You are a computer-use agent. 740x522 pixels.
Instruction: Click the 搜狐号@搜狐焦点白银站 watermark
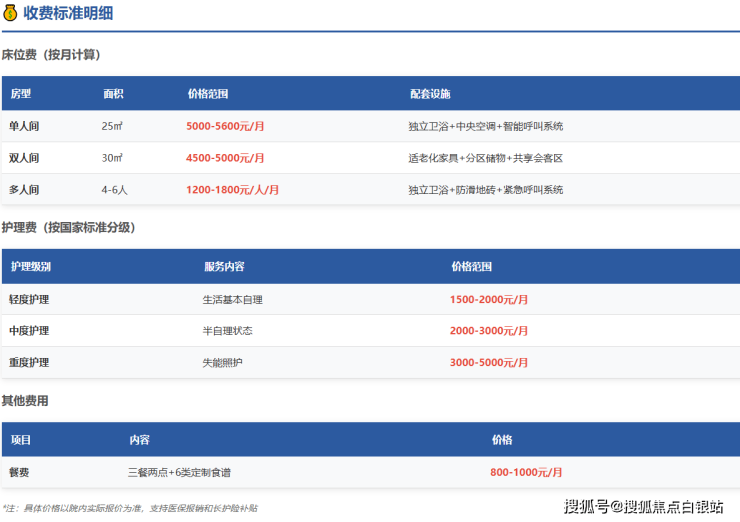point(643,506)
